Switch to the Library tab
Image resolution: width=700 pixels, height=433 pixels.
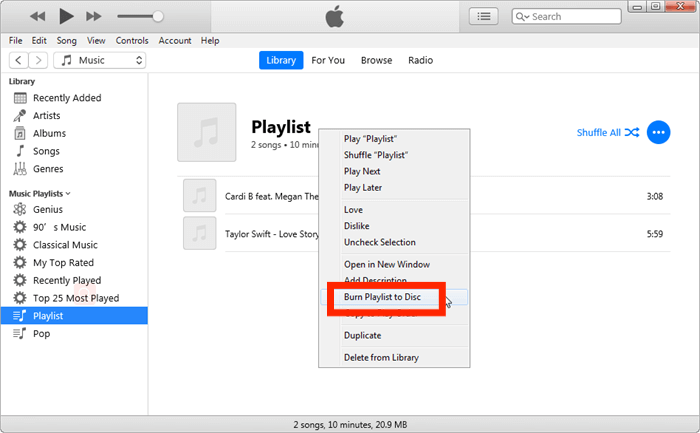281,60
